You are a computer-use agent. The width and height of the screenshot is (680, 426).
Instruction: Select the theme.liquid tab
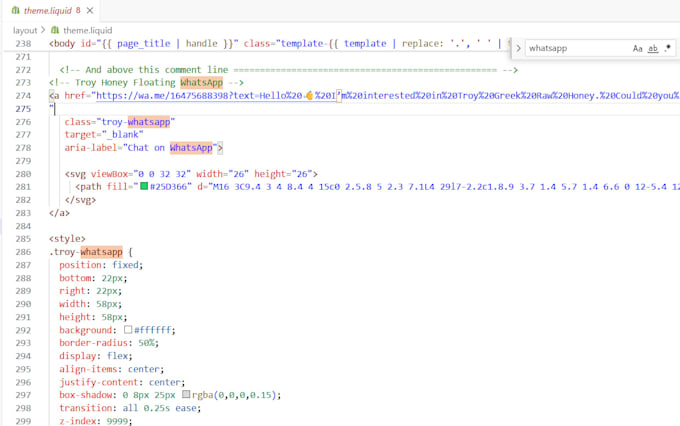52,10
